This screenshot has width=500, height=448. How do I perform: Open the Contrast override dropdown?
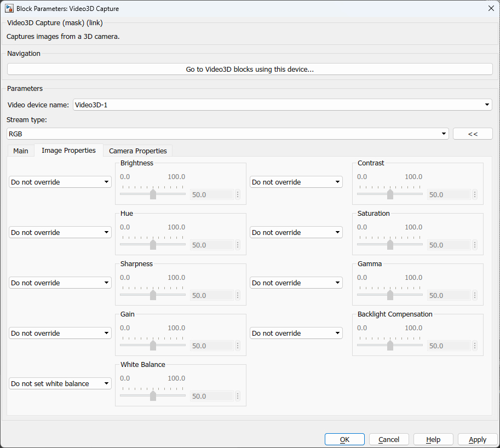296,181
